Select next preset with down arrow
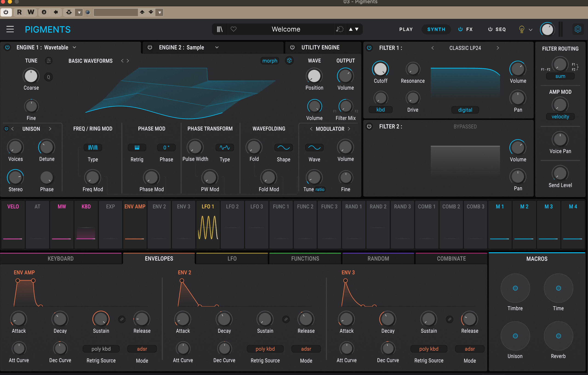588x375 pixels. coord(357,29)
